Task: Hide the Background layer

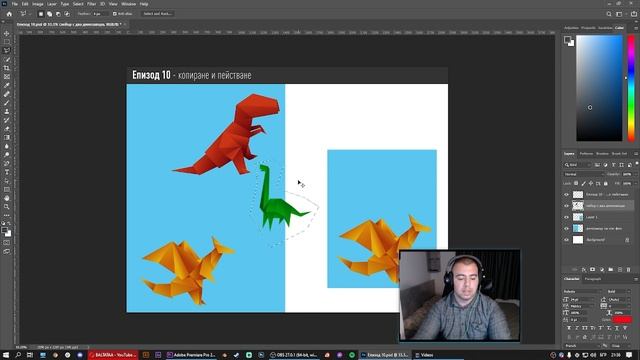Action: tap(566, 240)
